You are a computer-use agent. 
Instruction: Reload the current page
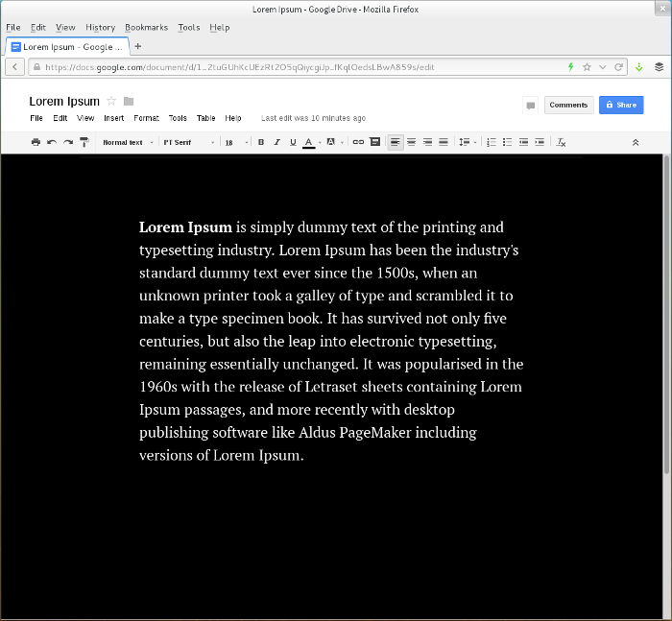coord(618,67)
